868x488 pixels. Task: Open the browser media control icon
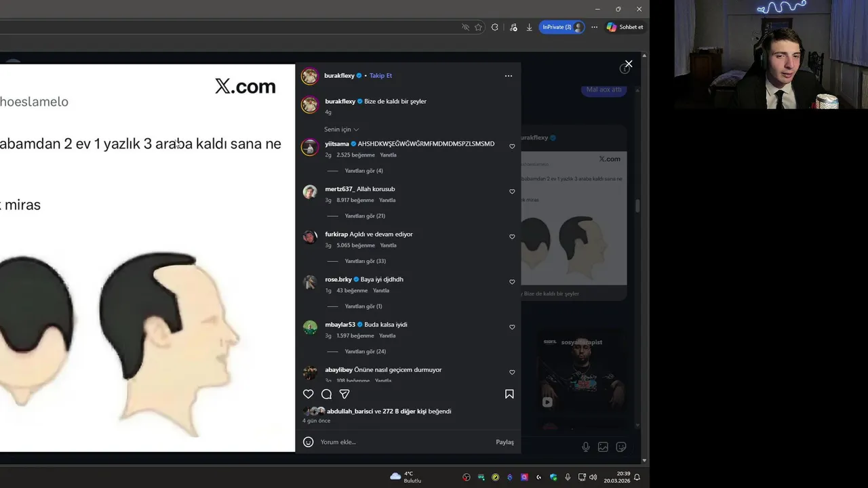[x=513, y=27]
